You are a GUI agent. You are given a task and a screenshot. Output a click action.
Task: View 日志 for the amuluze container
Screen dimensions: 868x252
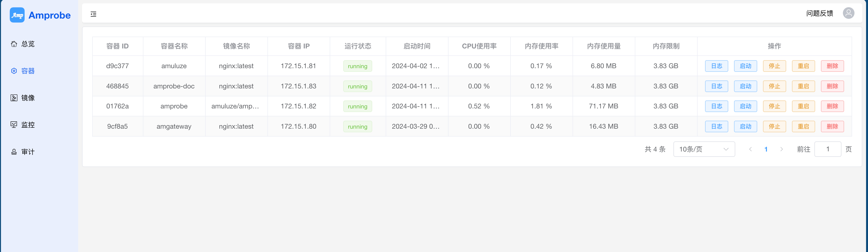click(x=716, y=66)
